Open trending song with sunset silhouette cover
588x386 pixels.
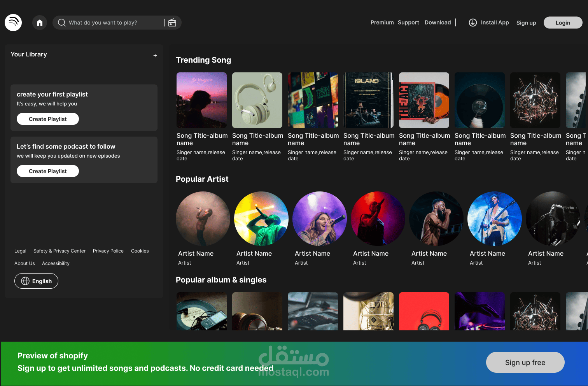point(201,100)
